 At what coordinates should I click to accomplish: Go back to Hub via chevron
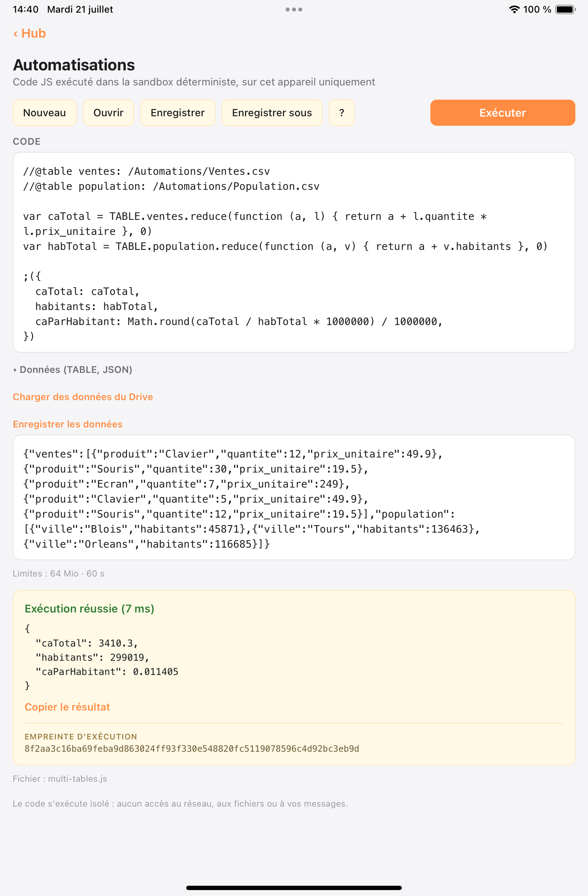click(29, 34)
